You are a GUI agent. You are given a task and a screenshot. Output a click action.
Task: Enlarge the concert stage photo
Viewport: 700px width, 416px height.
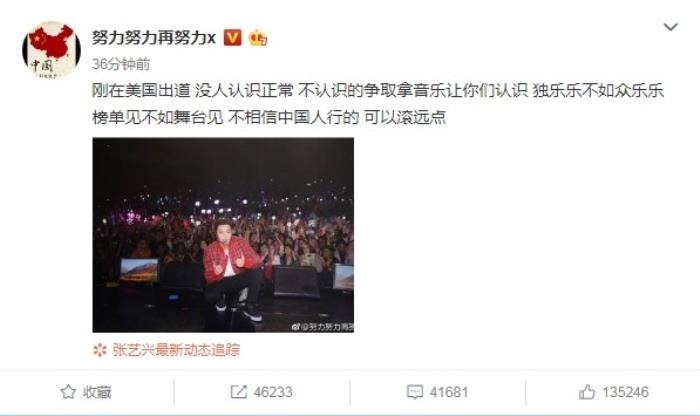223,235
